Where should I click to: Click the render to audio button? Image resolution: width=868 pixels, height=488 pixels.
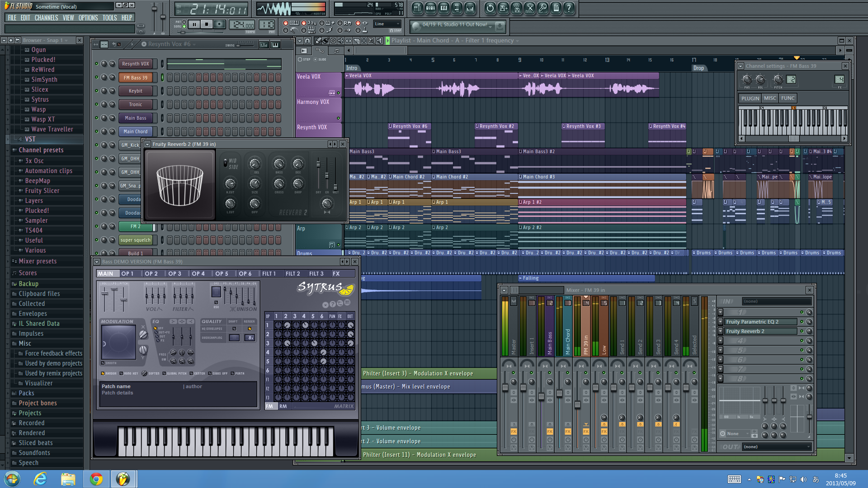(516, 8)
